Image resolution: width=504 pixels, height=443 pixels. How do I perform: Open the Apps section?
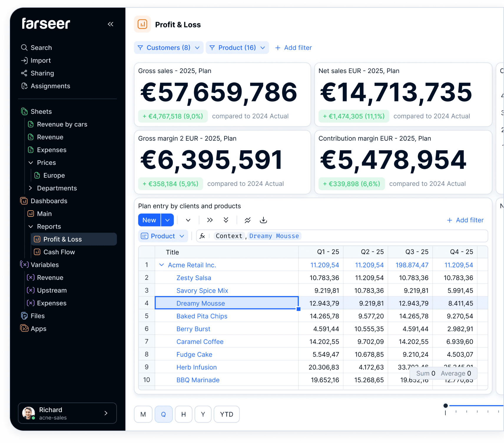tap(33, 329)
